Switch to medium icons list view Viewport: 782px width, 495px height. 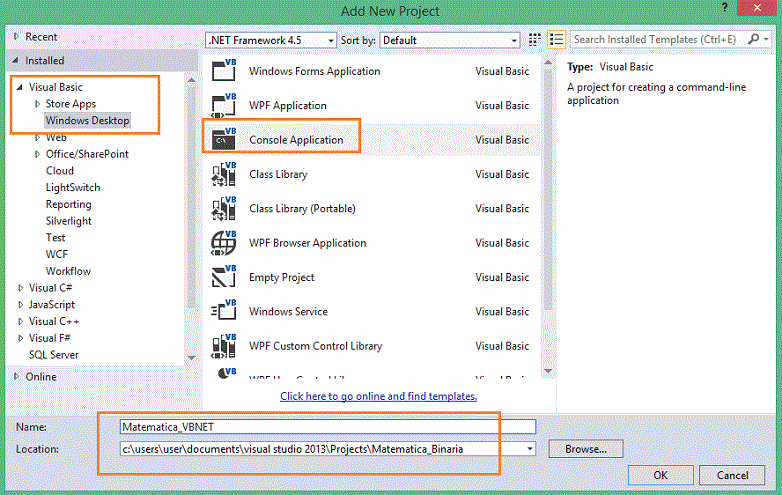coord(556,40)
